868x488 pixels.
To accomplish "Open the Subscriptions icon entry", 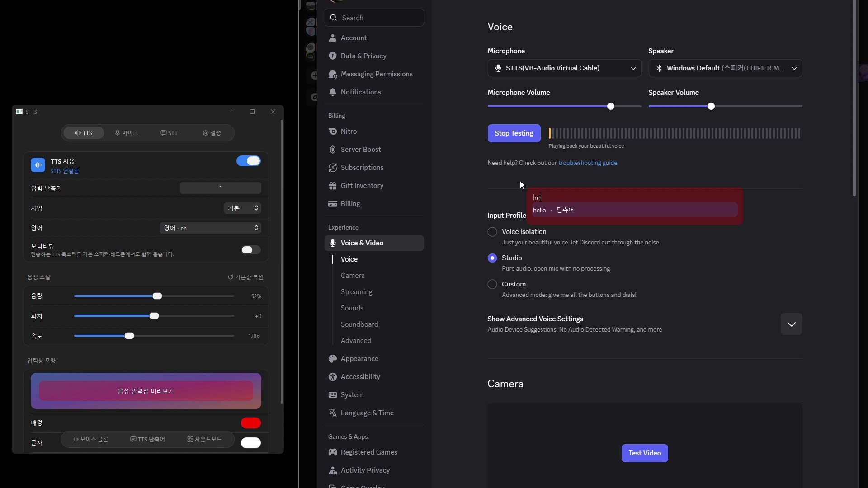I will [333, 168].
